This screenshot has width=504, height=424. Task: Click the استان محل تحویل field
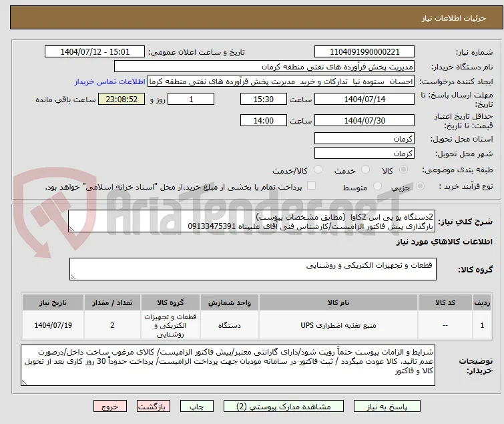(364, 138)
